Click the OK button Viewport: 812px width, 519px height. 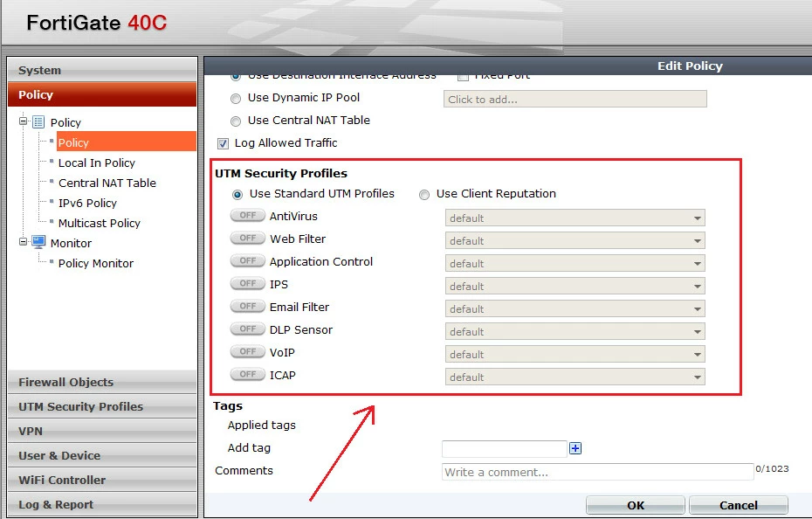click(636, 505)
